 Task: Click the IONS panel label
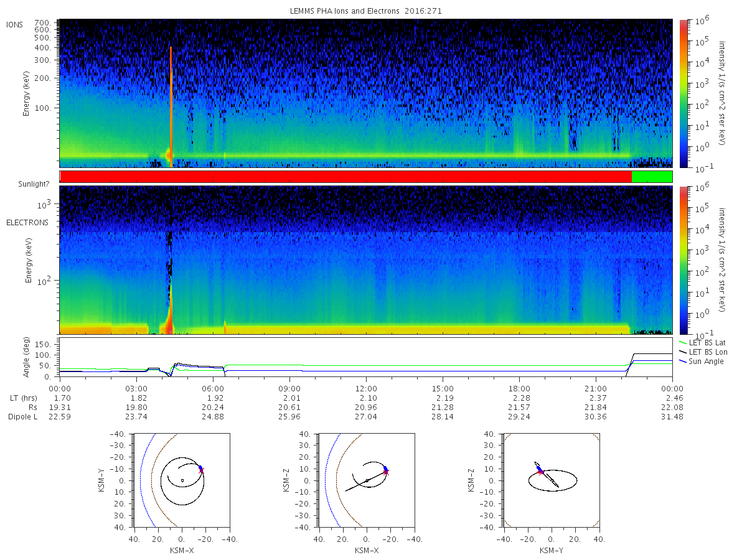coord(16,24)
